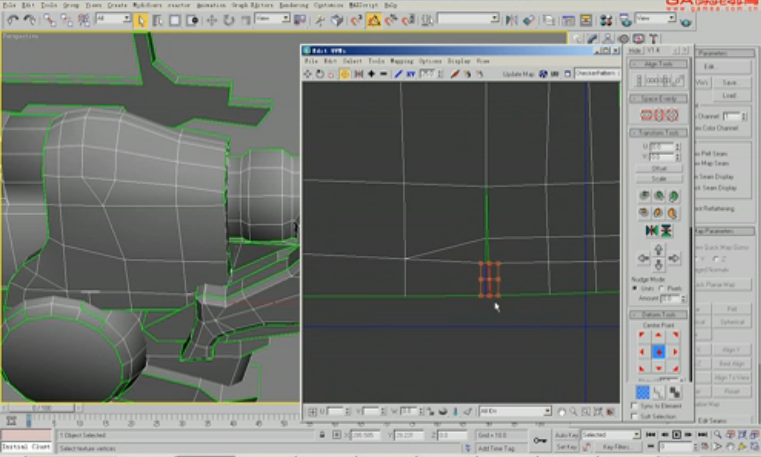Select Units nudge mode radio
This screenshot has width=761, height=457.
tap(635, 288)
